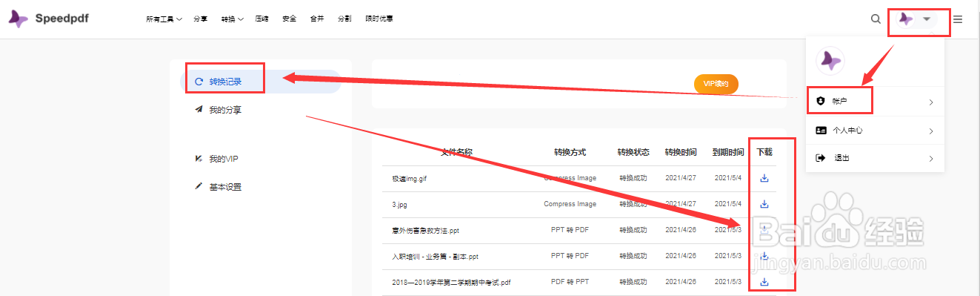Download the 2018—2019学年第二学期期中考试.pdf file

point(764,282)
